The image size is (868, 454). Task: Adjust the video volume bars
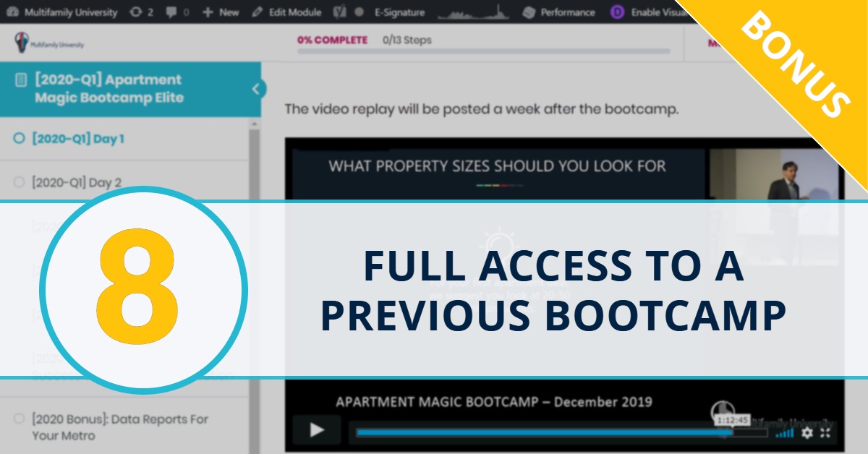(x=784, y=432)
